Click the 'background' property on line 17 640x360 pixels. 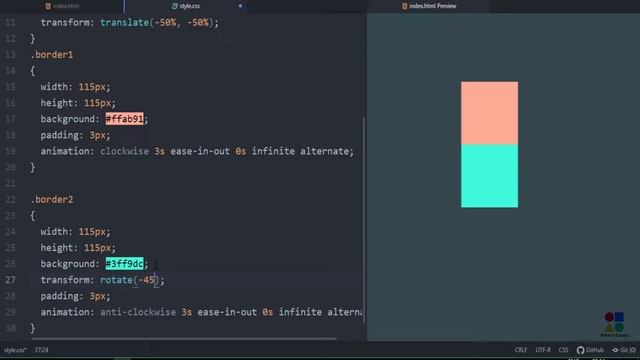[67, 119]
